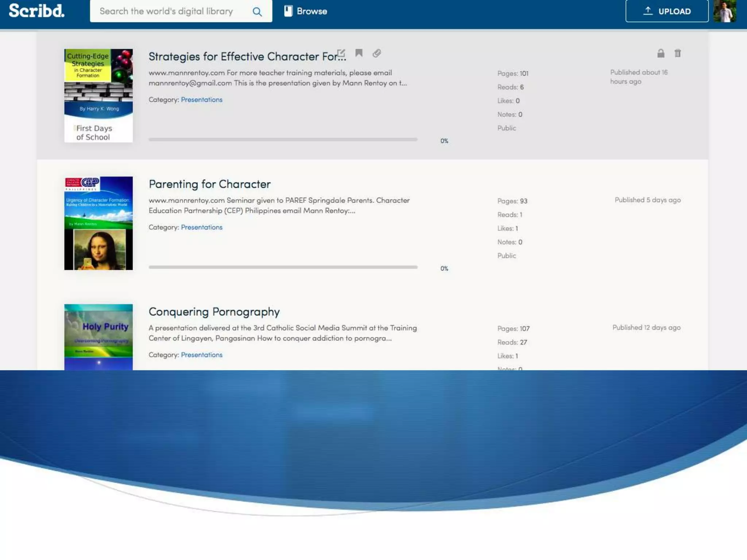The width and height of the screenshot is (747, 560).
Task: Open the Conquering Pornography document title
Action: point(214,312)
